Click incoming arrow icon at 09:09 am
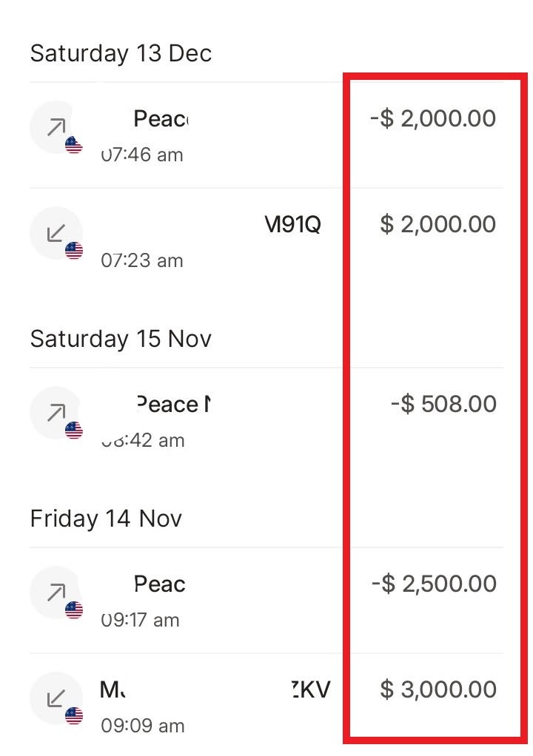 coord(55,698)
